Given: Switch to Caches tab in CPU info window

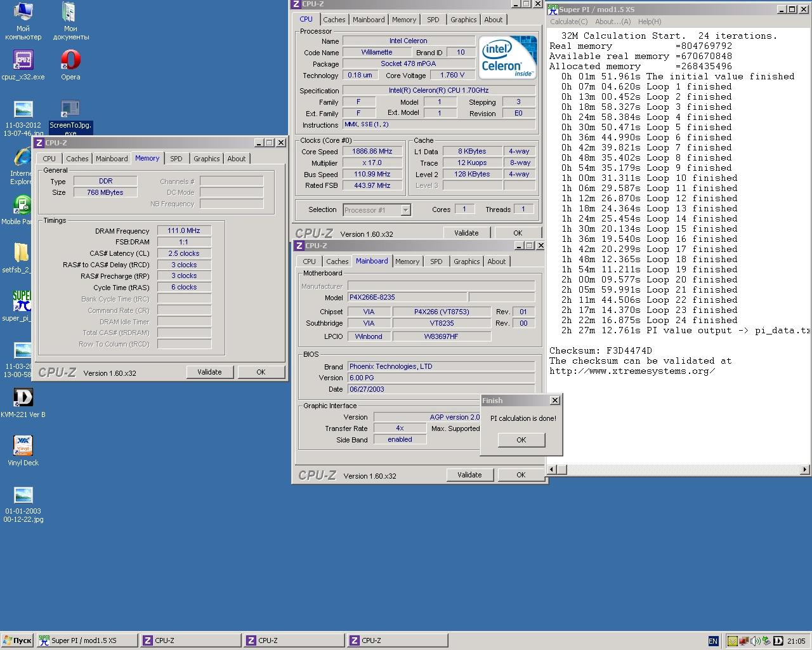Looking at the screenshot, I should [334, 20].
